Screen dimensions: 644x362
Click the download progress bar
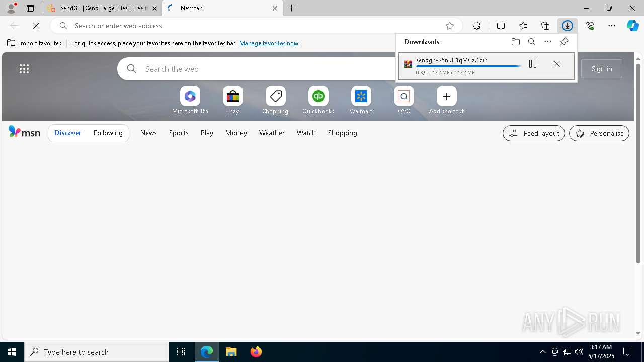point(468,66)
